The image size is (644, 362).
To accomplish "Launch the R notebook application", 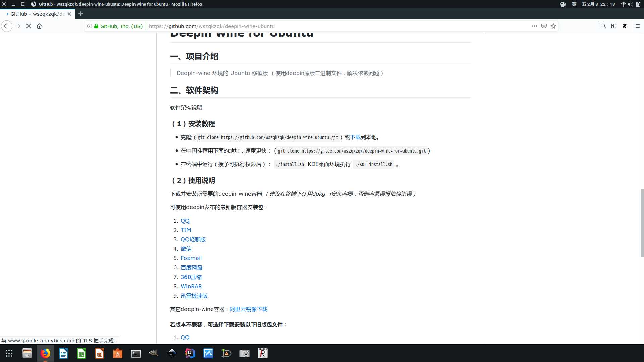I will (x=263, y=353).
